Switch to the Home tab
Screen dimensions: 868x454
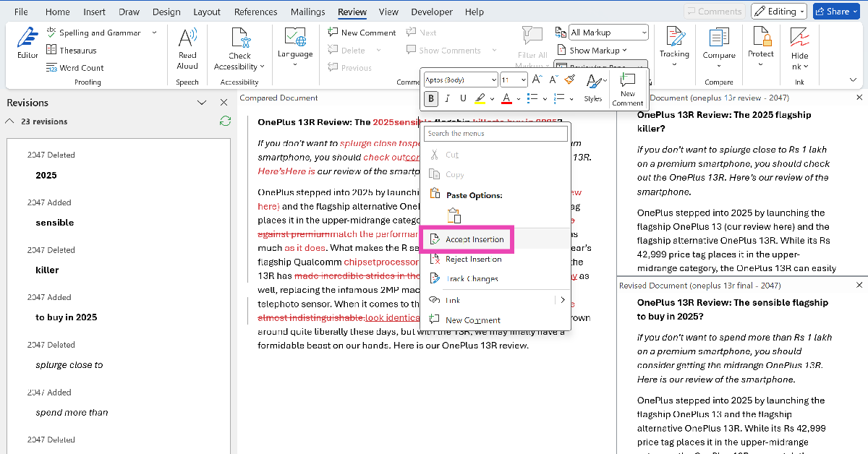coord(58,12)
